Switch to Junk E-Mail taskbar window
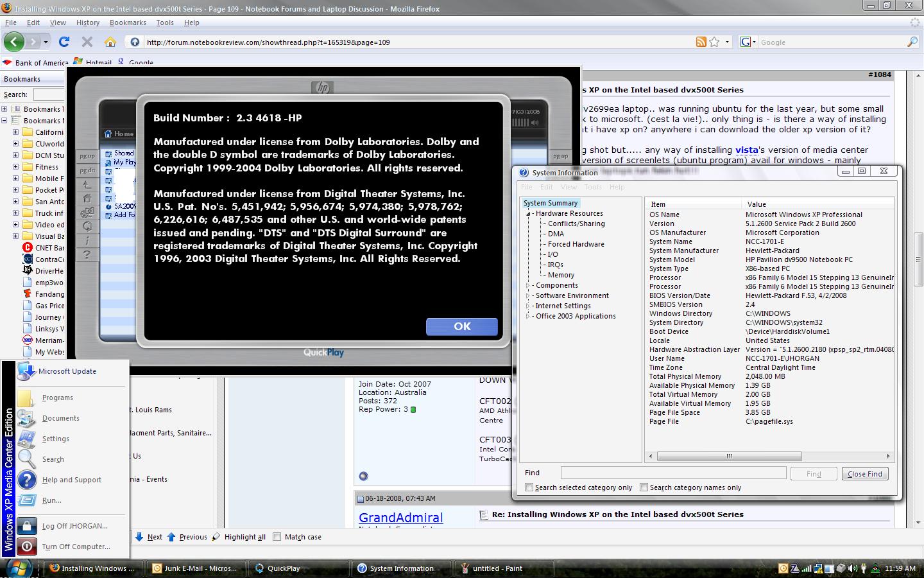The height and width of the screenshot is (578, 924). click(x=195, y=568)
